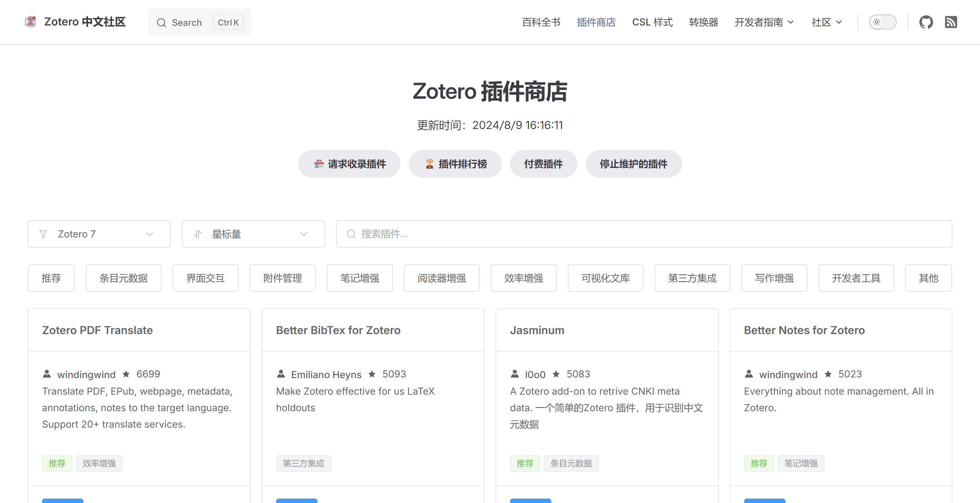Open 插件商店 navigation item
The width and height of the screenshot is (980, 503).
click(x=596, y=22)
